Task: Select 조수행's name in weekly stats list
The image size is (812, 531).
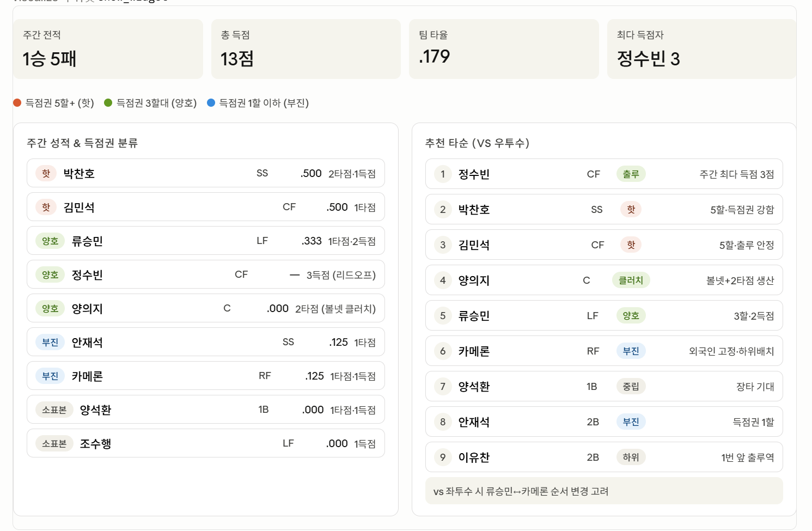Action: (95, 444)
